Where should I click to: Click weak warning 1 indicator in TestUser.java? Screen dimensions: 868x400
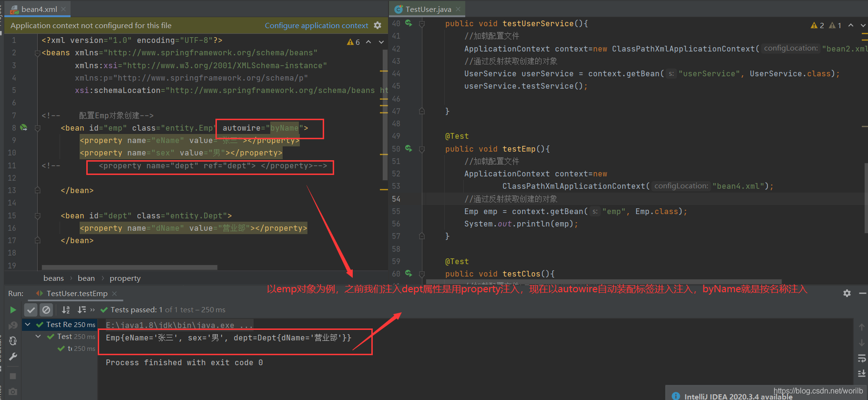[x=835, y=25]
